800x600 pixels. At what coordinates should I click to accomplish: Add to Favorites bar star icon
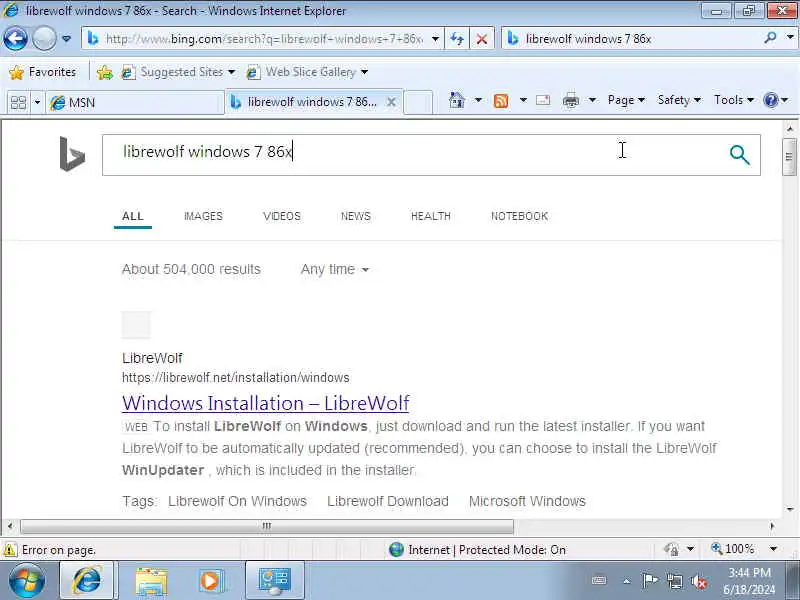105,72
